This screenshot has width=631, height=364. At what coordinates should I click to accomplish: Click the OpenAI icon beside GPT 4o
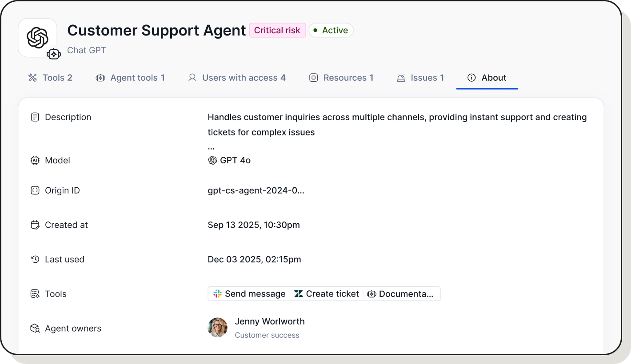click(212, 160)
